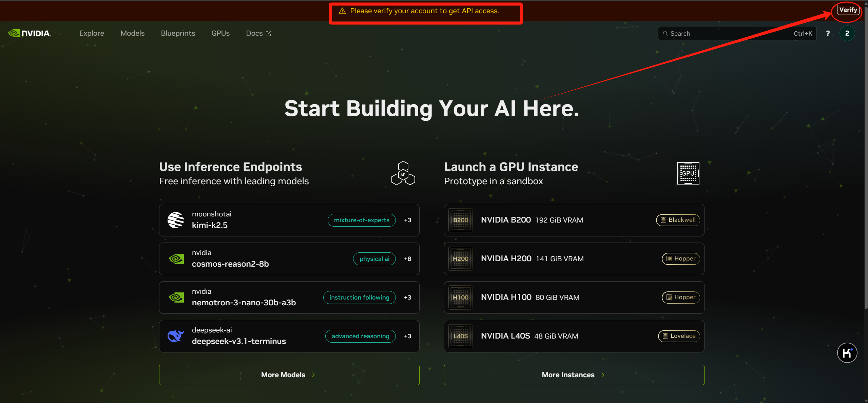This screenshot has height=403, width=868.
Task: Expand the +3 tags on kimi-k2.5
Action: point(407,220)
